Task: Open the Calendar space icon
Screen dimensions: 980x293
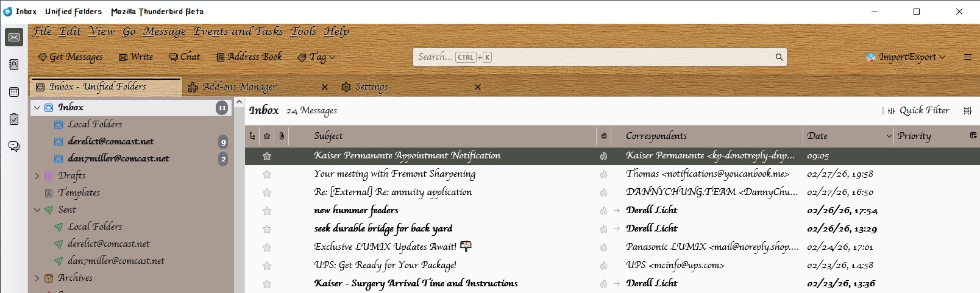Action: [x=14, y=92]
